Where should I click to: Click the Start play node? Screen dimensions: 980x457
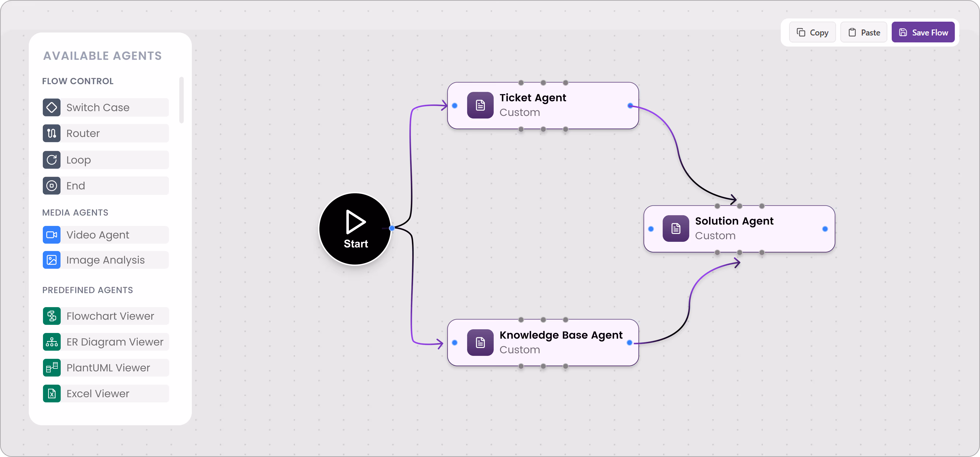pyautogui.click(x=355, y=229)
